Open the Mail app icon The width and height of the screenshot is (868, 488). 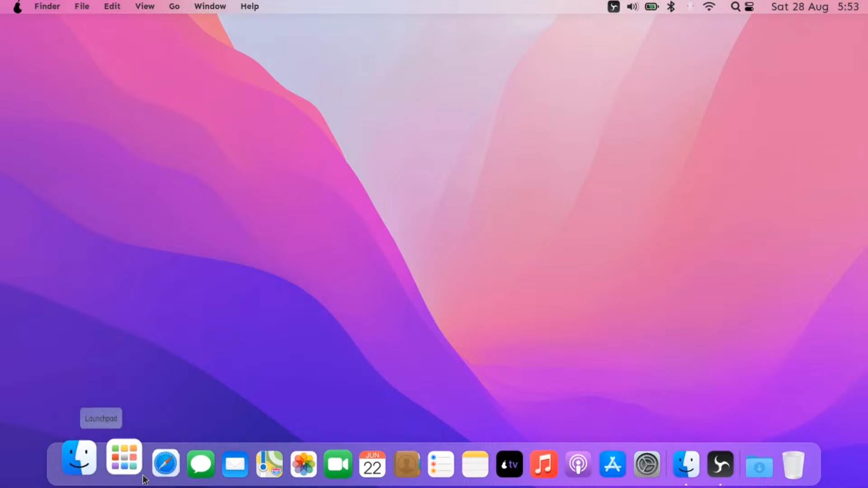pyautogui.click(x=235, y=464)
